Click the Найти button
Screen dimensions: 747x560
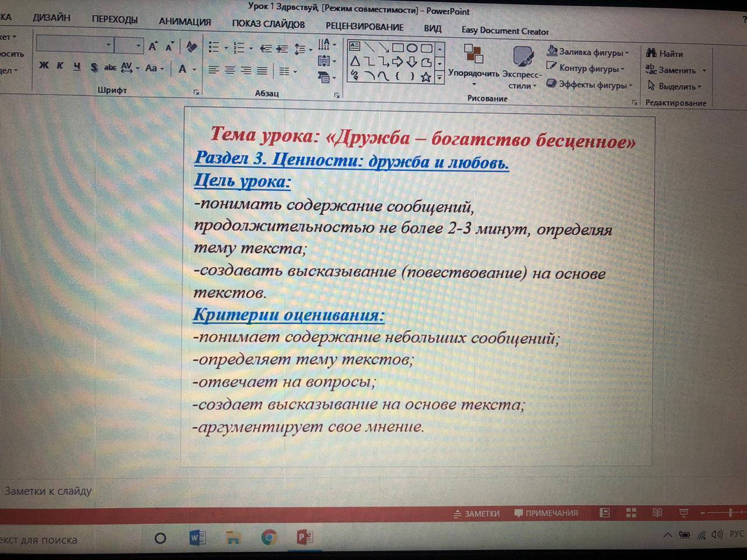tap(665, 54)
